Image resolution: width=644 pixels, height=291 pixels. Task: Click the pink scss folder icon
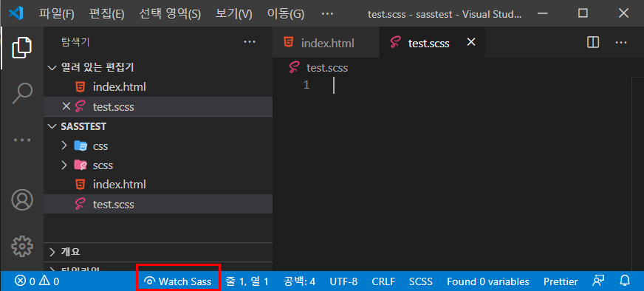click(80, 165)
